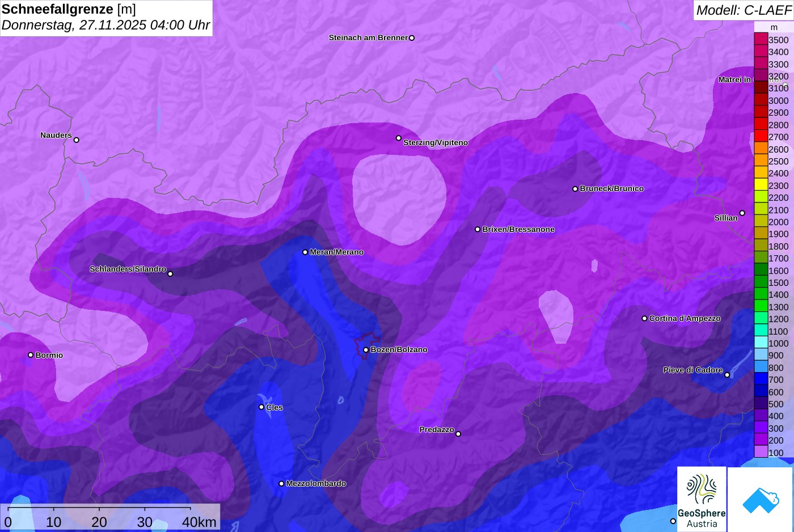Viewport: 794px width, 532px height.
Task: Click the Sillian map marker dot
Action: point(742,213)
